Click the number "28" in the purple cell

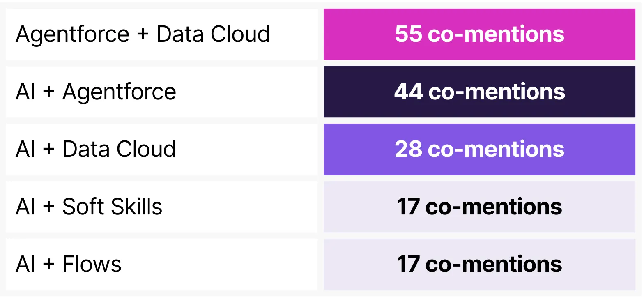tap(408, 149)
